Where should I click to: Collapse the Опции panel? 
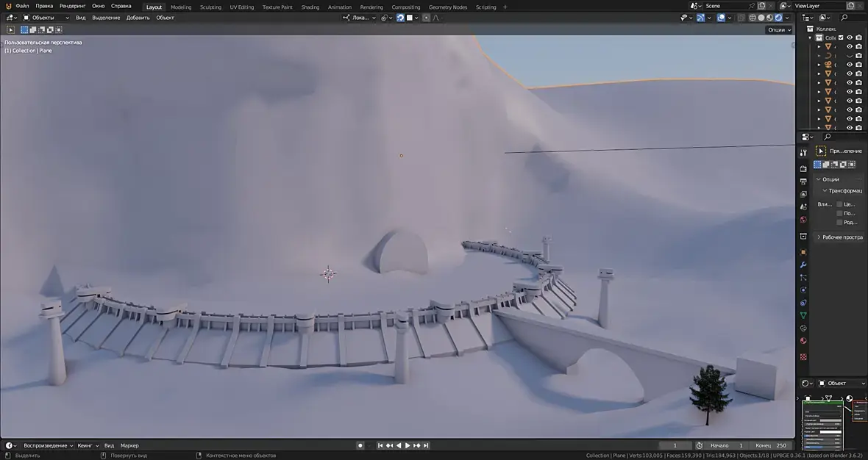(x=838, y=179)
